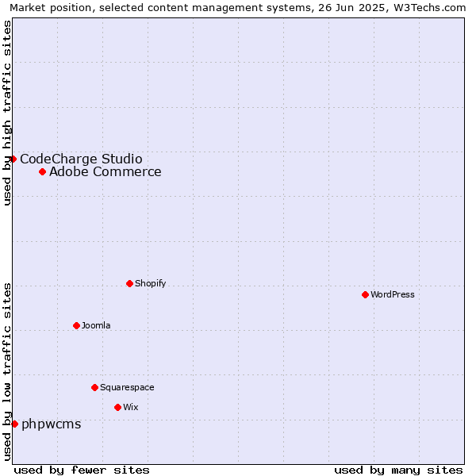
Task: Click the 'Squarespace' label text
Action: (127, 388)
